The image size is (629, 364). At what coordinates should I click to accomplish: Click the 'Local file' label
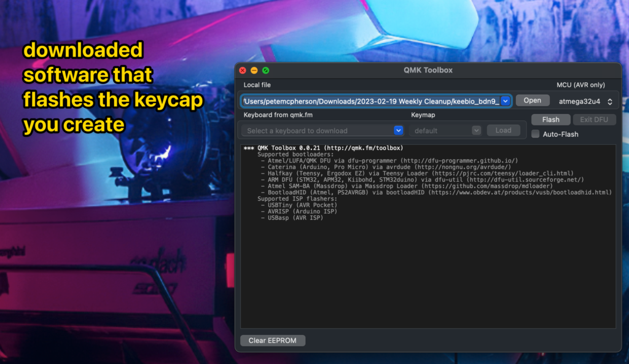click(257, 85)
